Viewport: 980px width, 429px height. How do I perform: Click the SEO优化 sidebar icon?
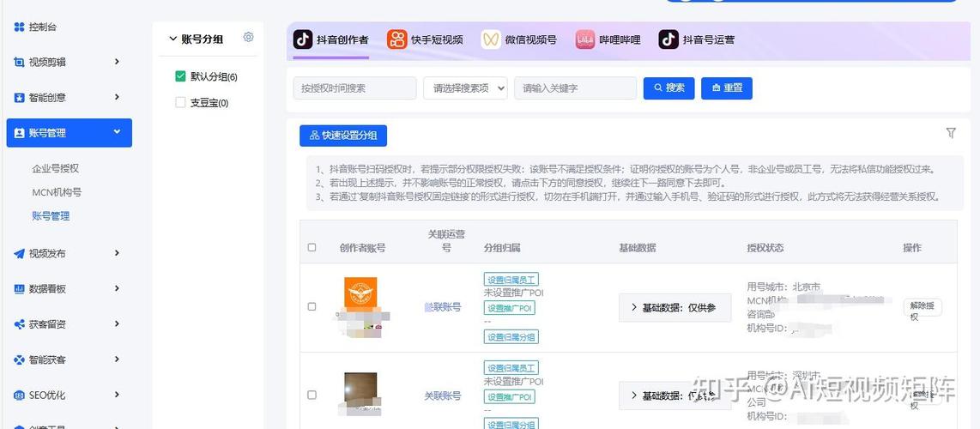tap(20, 396)
